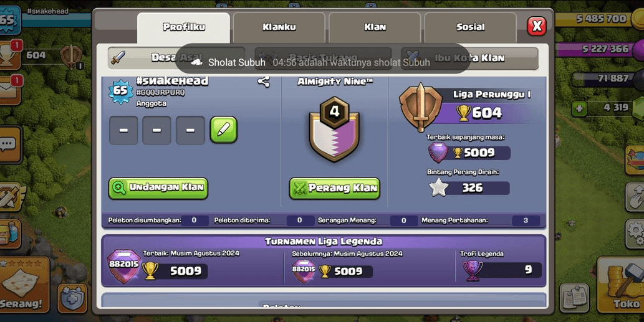This screenshot has width=644, height=322.
Task: Tap the Liga Perunggu I league badge
Action: 420,108
